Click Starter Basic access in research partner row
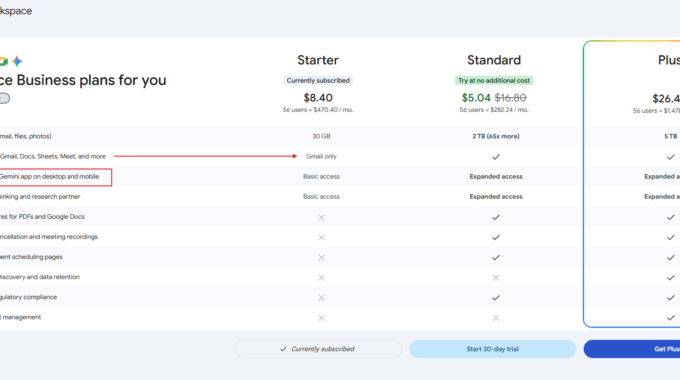The image size is (680, 380). point(321,197)
